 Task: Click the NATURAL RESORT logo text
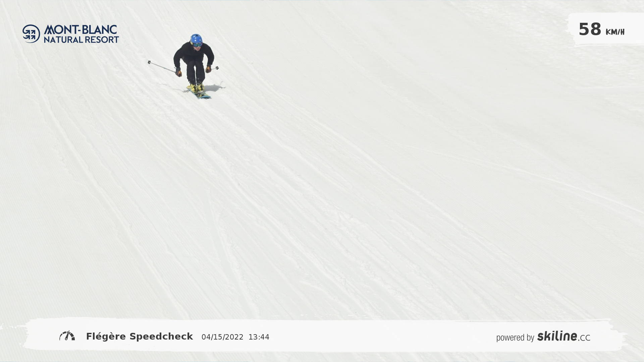pyautogui.click(x=81, y=40)
